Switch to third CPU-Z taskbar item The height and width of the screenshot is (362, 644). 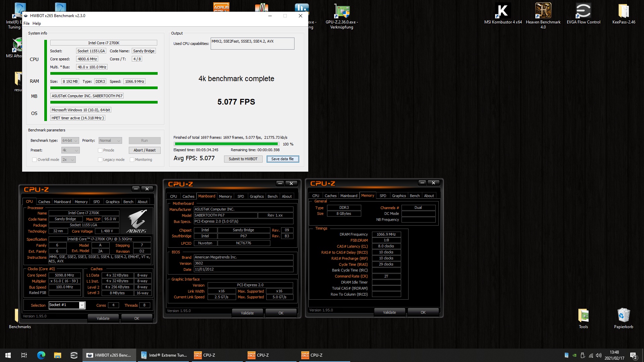[x=324, y=355]
